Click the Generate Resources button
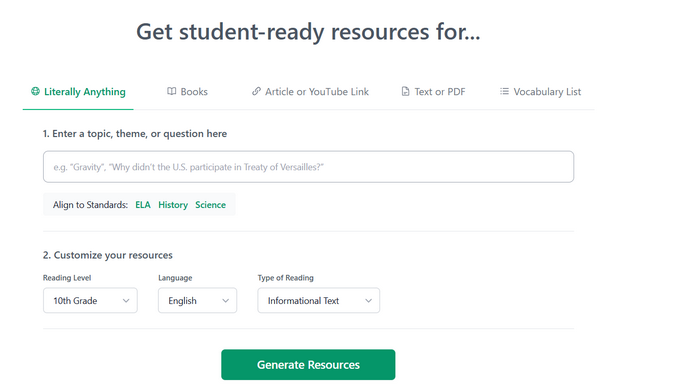This screenshot has width=679, height=392. coord(308,365)
